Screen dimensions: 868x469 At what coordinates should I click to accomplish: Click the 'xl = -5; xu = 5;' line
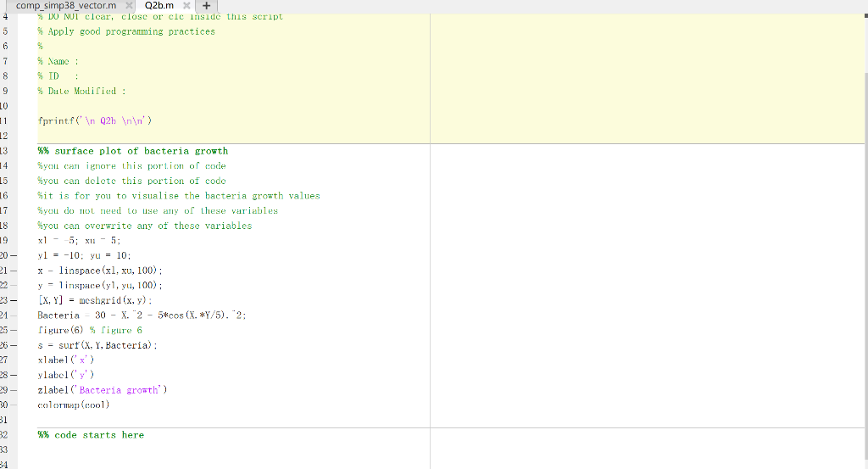click(79, 241)
